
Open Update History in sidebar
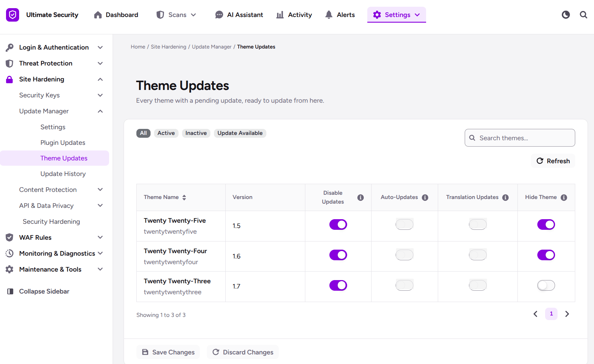point(63,174)
